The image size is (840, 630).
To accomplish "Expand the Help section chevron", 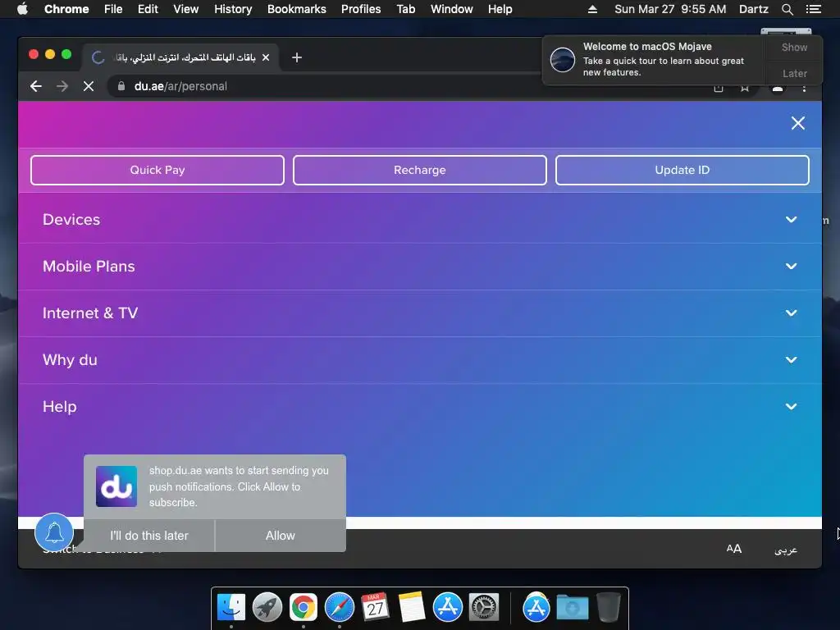I will 792,407.
